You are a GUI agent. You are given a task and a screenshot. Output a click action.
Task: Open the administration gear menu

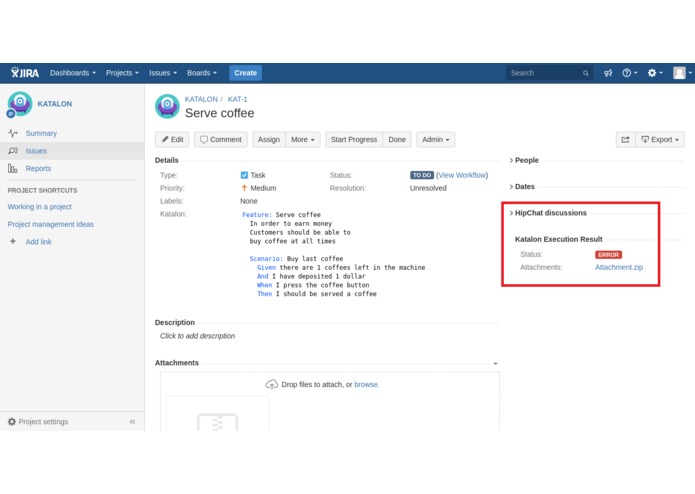pos(655,73)
